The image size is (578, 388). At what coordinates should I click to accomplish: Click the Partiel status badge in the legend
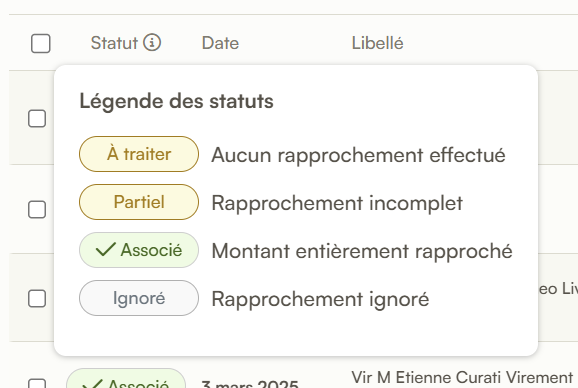point(139,202)
